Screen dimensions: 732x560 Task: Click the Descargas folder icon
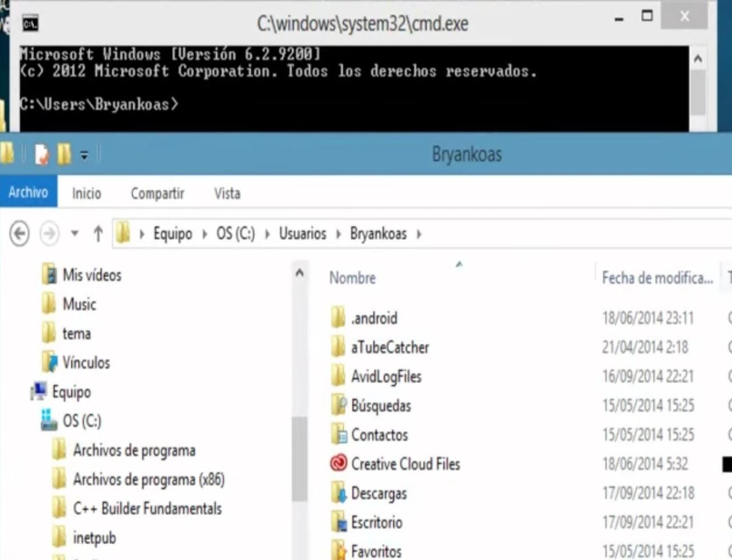point(339,493)
